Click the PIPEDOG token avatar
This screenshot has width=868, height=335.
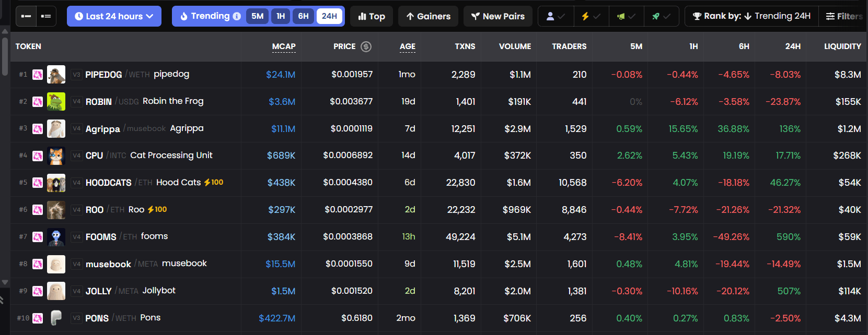coord(56,75)
